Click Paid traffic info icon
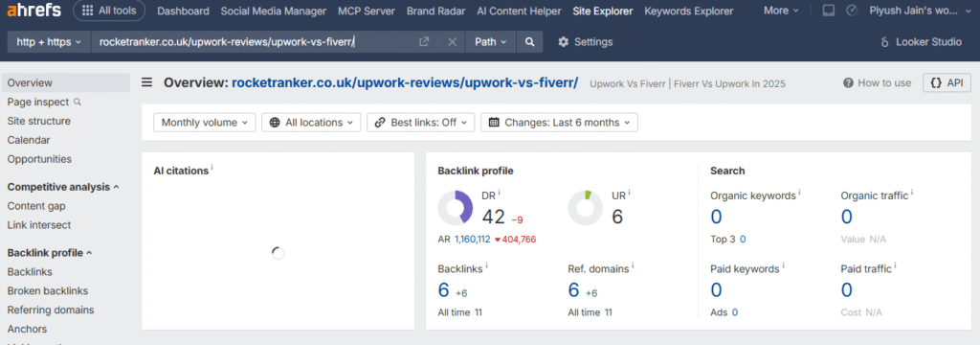The width and height of the screenshot is (980, 345). 895,265
